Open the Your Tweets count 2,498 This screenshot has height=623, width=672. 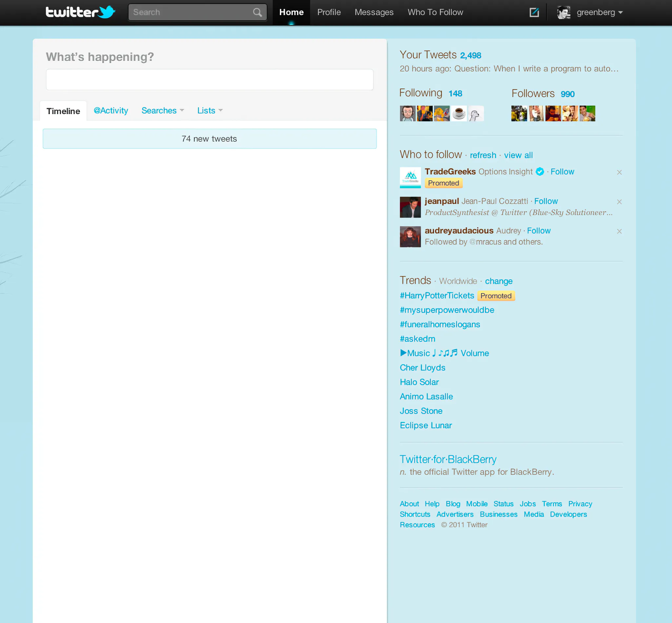(470, 55)
